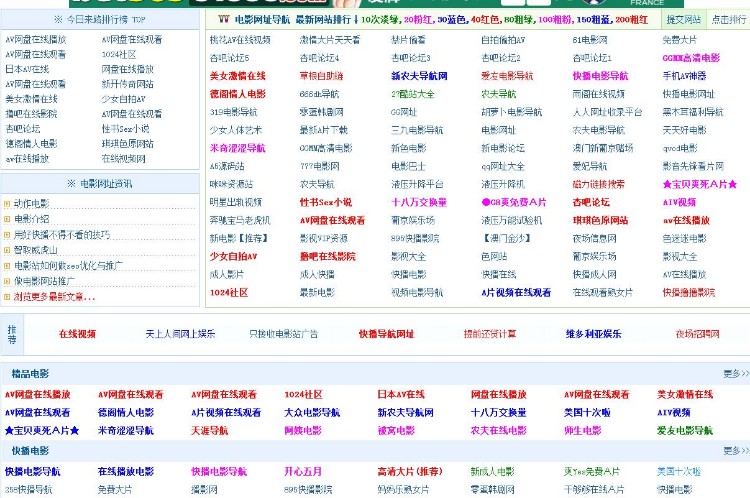750x498 pixels.
Task: Open the 播影网 link
Action: [x=204, y=489]
